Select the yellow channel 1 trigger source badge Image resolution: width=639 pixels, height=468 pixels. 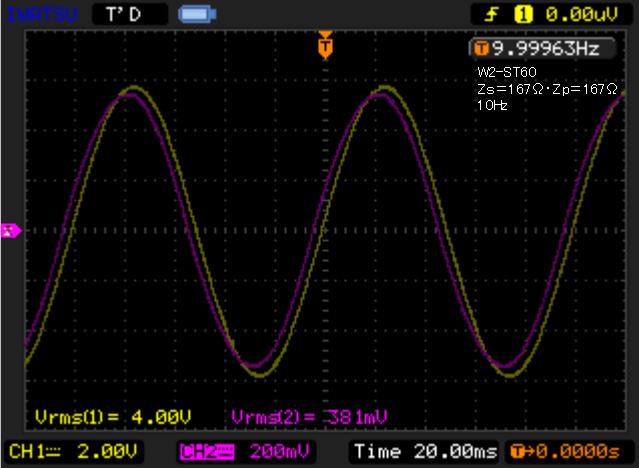(x=523, y=15)
